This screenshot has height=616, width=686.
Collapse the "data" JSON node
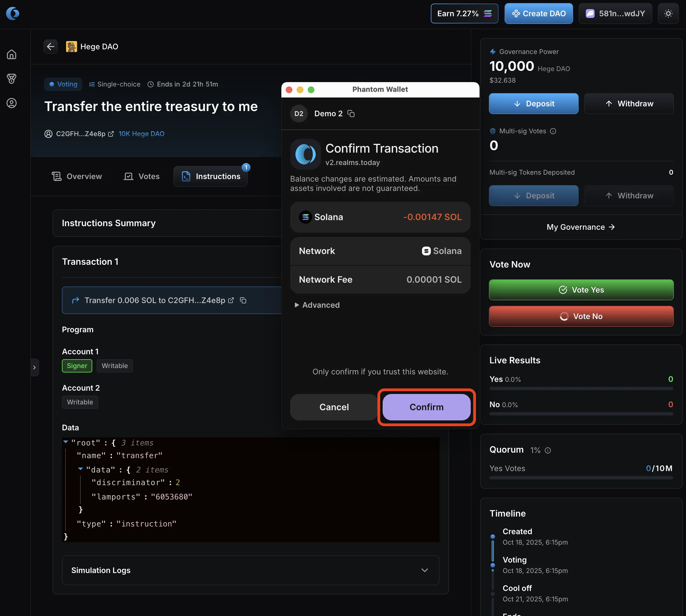pos(80,469)
